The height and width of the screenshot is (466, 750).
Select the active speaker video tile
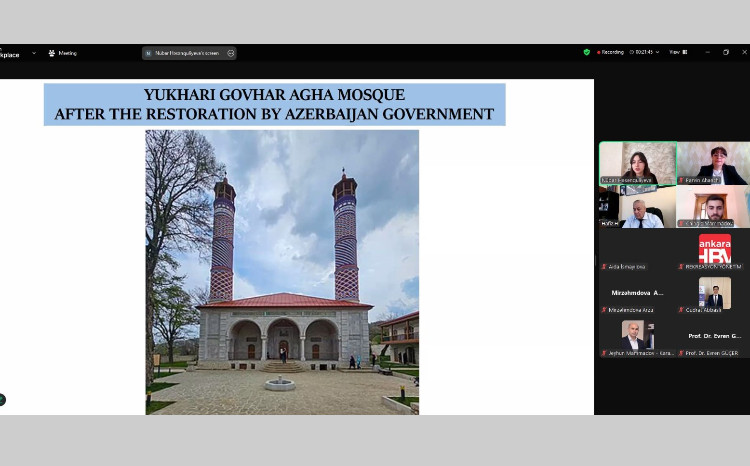tap(637, 163)
